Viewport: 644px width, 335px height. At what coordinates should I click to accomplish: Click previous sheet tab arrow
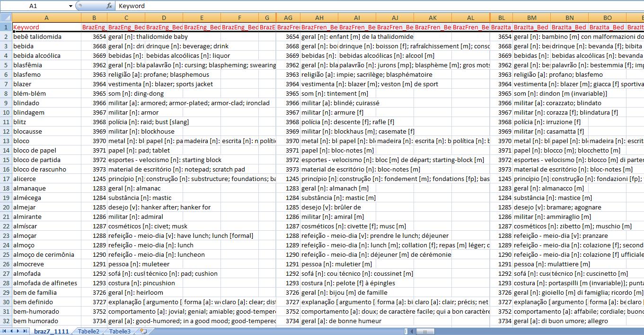pos(12,331)
